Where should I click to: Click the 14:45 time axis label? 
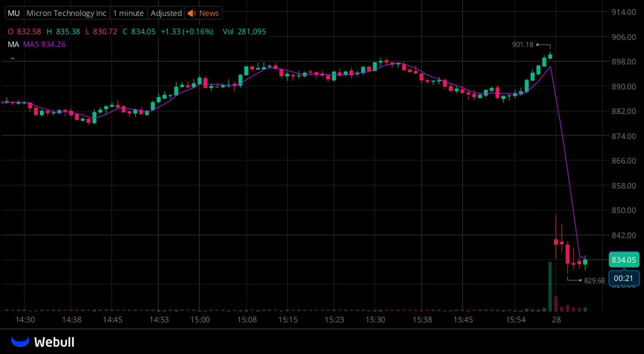coord(112,320)
